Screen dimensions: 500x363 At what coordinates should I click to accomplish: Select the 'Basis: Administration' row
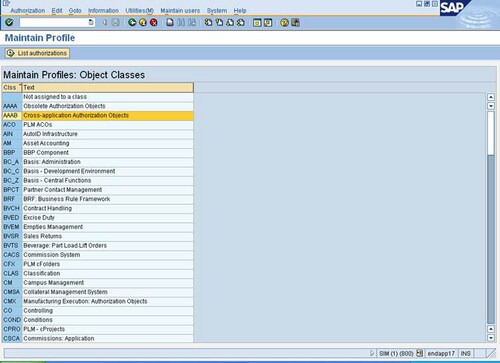click(98, 162)
